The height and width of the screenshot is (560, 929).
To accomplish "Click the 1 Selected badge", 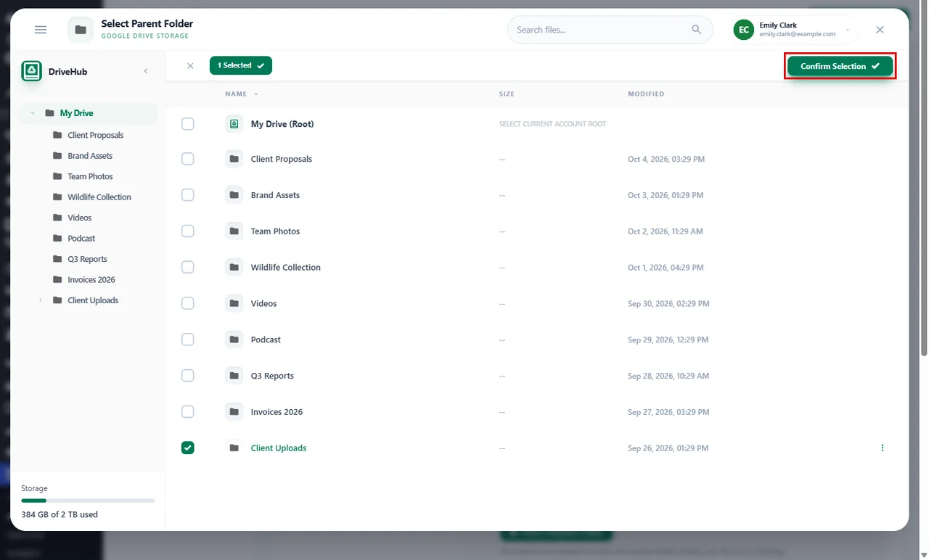I will pyautogui.click(x=241, y=66).
